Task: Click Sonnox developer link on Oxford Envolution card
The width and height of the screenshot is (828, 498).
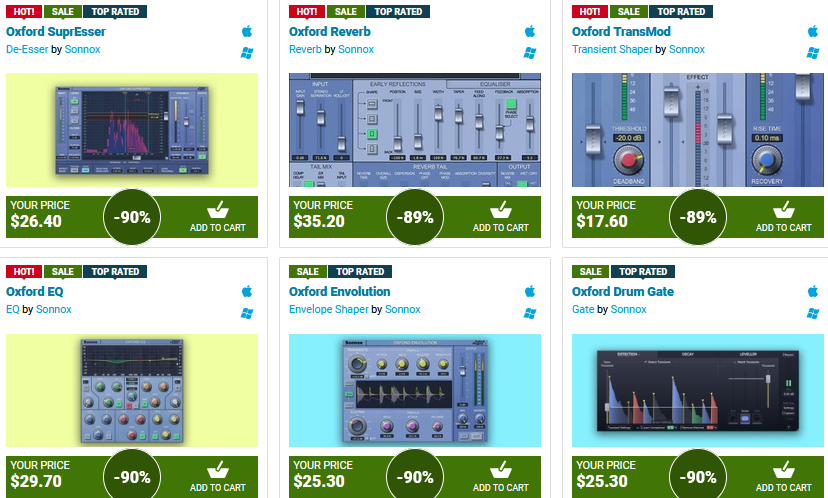Action: pos(402,309)
